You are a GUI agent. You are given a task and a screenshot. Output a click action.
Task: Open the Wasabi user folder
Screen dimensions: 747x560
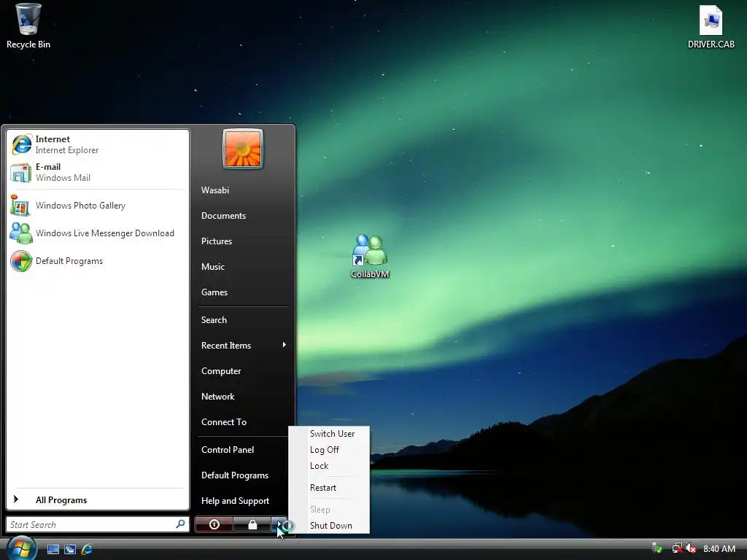(215, 190)
